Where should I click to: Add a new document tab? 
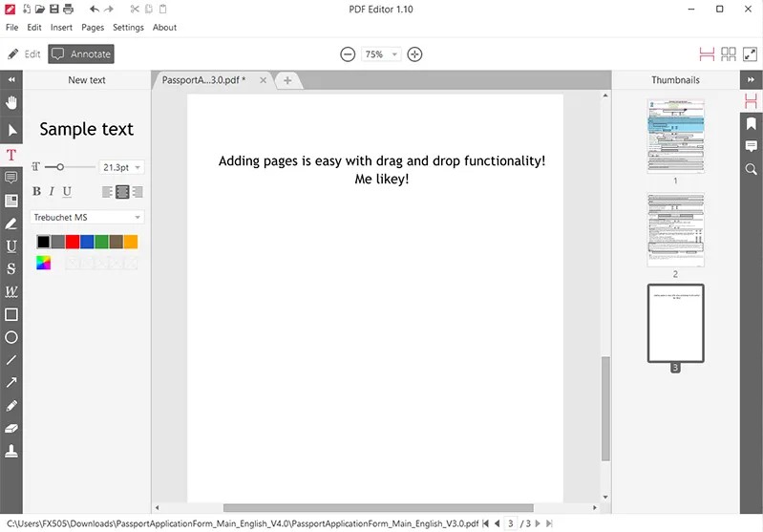[287, 80]
